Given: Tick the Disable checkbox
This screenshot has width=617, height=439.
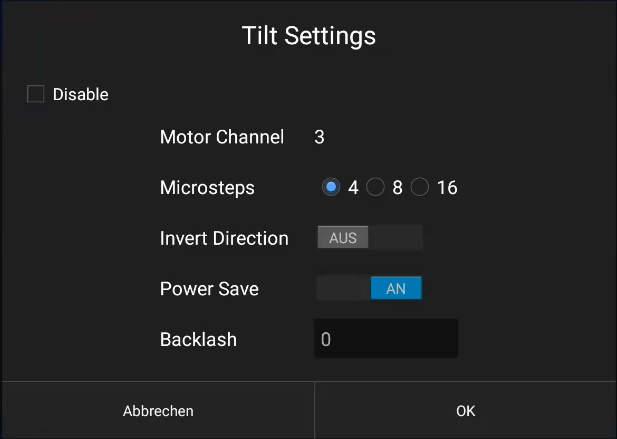Looking at the screenshot, I should [x=35, y=94].
